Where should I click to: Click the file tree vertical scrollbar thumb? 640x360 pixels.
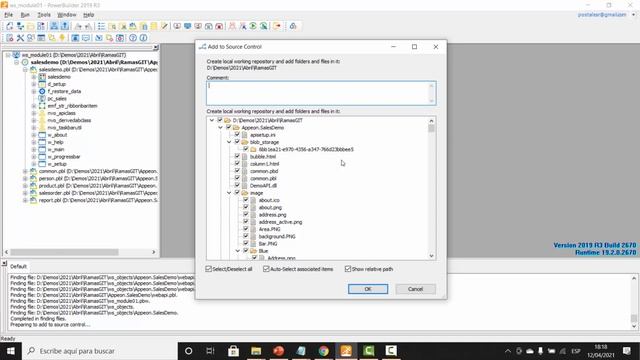[x=431, y=129]
